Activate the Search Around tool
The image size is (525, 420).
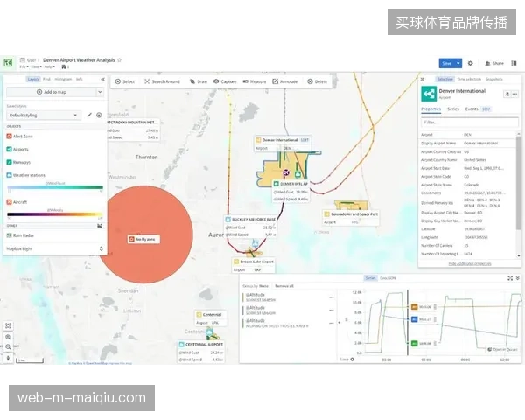pos(162,81)
